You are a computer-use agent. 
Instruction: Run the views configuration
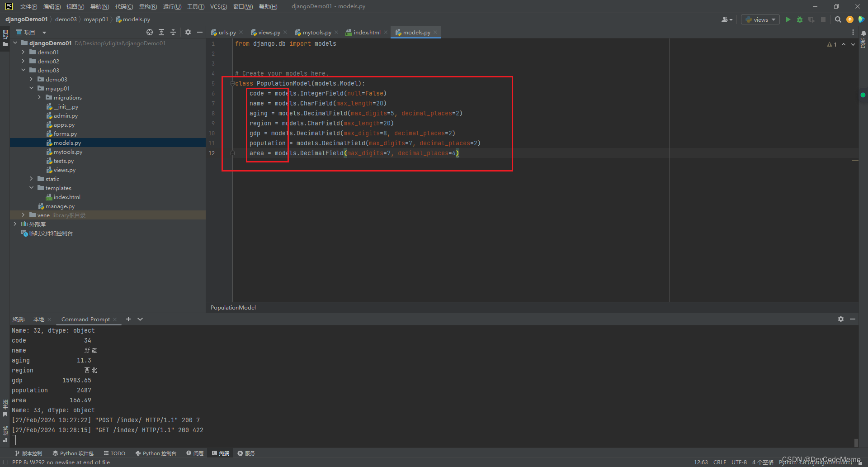[788, 19]
